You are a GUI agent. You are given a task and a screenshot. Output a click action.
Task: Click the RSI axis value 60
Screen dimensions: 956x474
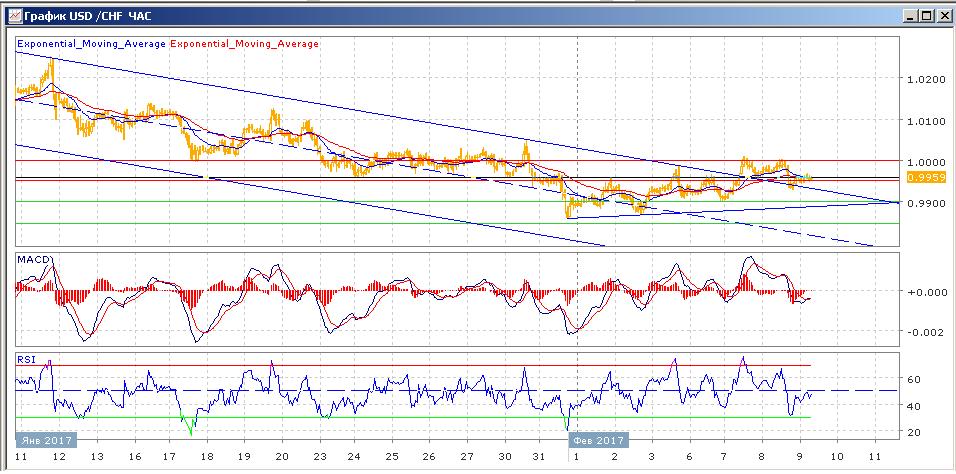pos(913,380)
